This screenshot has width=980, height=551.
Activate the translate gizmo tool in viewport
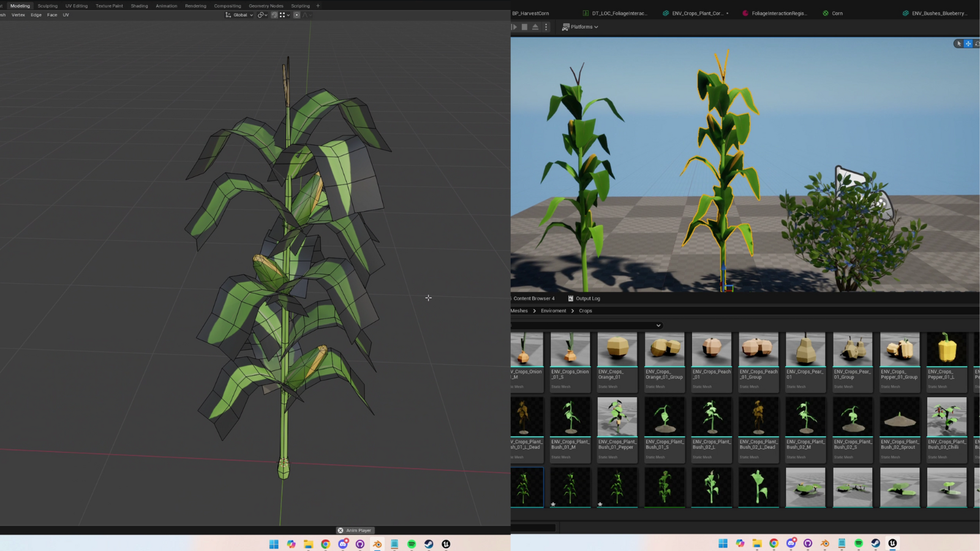click(x=968, y=43)
